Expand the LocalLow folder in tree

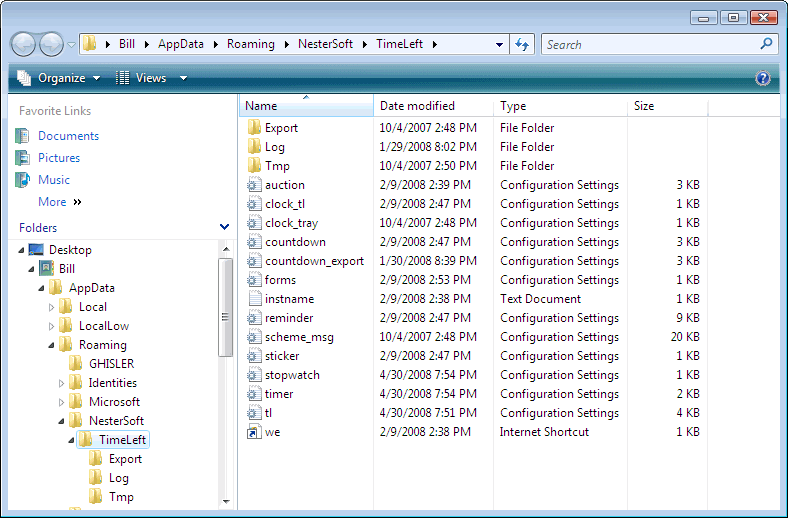click(x=51, y=326)
